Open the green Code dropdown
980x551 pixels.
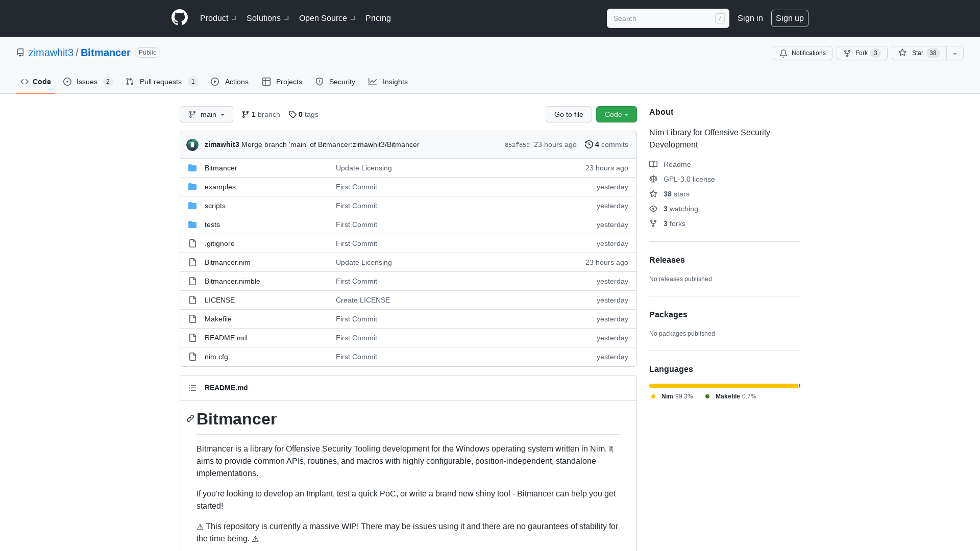tap(616, 114)
